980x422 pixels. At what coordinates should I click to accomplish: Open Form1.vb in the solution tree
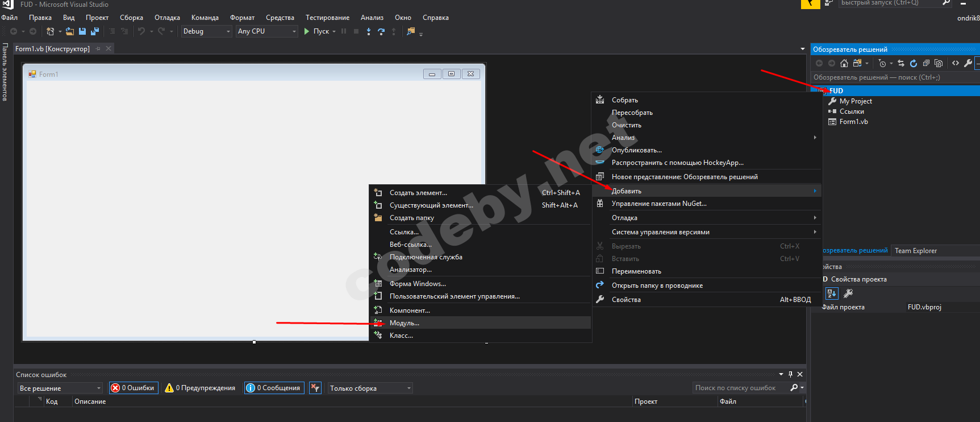(x=853, y=122)
